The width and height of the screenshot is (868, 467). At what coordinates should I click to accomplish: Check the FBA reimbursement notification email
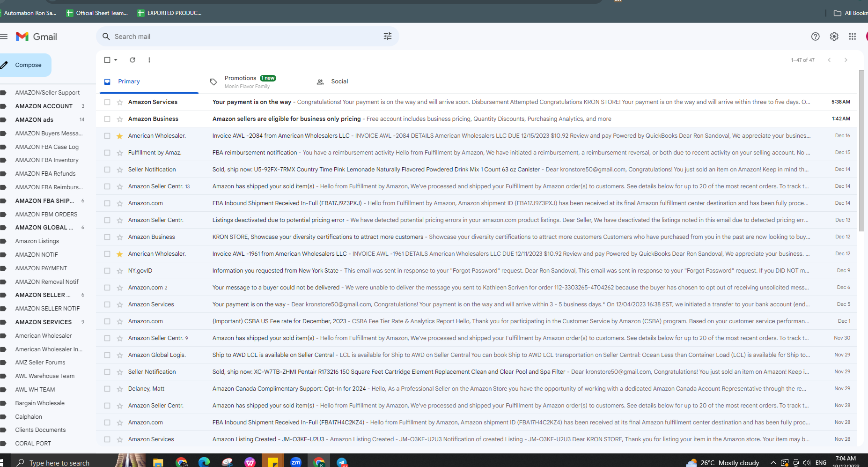tap(107, 153)
